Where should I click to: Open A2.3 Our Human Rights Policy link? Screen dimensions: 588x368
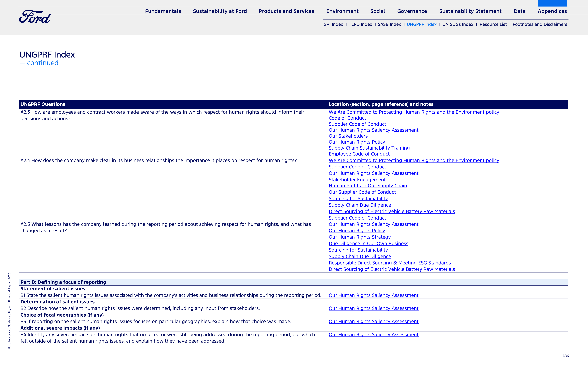click(x=357, y=142)
